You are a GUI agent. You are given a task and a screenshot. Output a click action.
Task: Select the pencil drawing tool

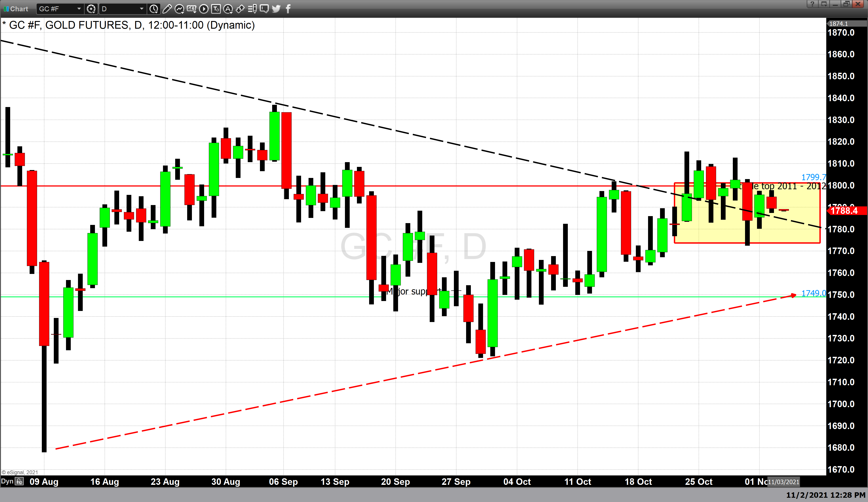click(167, 9)
